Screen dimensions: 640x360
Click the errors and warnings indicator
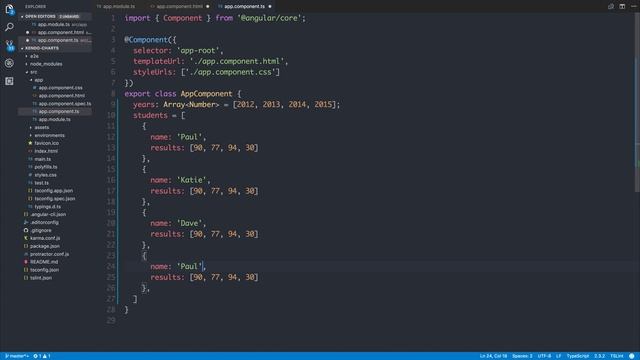(42, 356)
